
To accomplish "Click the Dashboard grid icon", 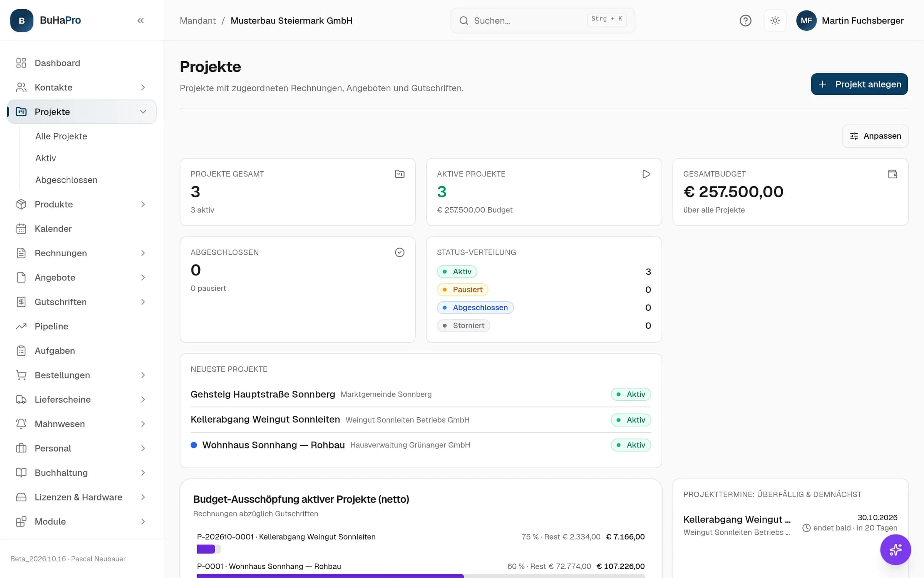I will coord(21,63).
